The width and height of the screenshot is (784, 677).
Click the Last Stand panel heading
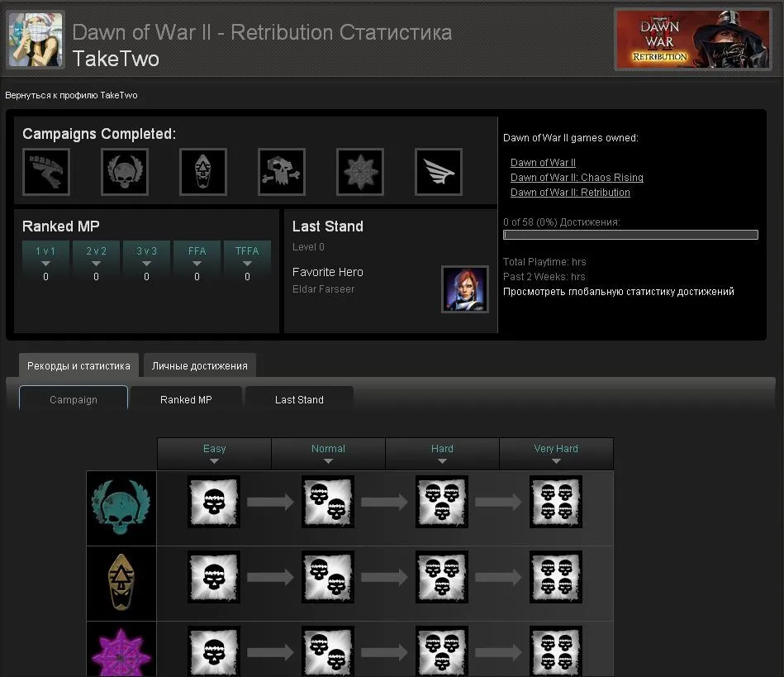pyautogui.click(x=327, y=226)
